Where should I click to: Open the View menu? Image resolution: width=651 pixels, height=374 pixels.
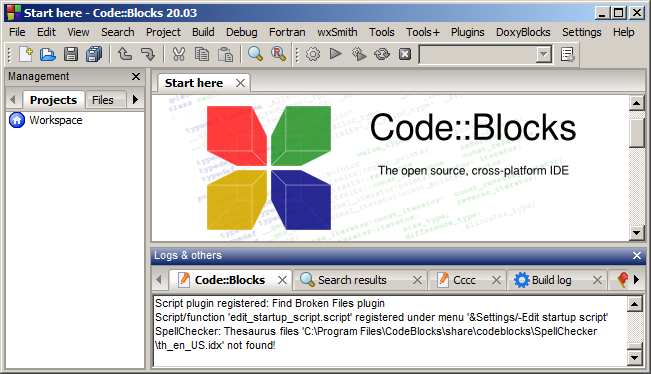click(78, 32)
